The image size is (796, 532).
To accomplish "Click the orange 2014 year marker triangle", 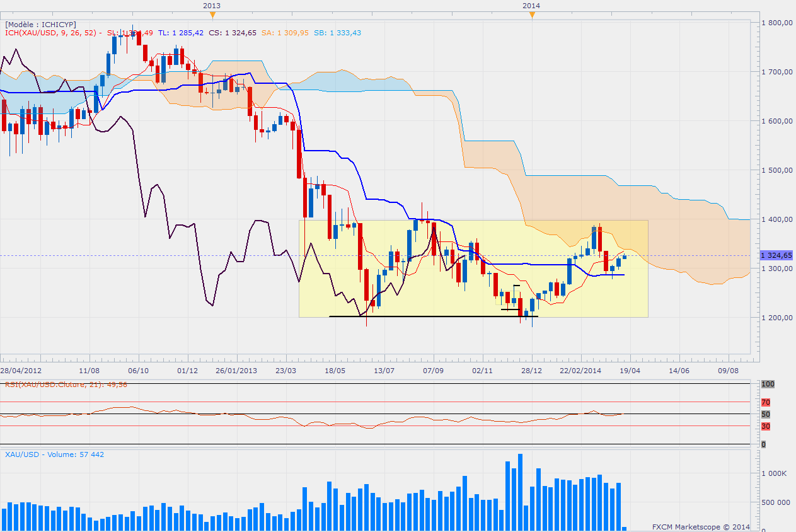I will tap(531, 14).
